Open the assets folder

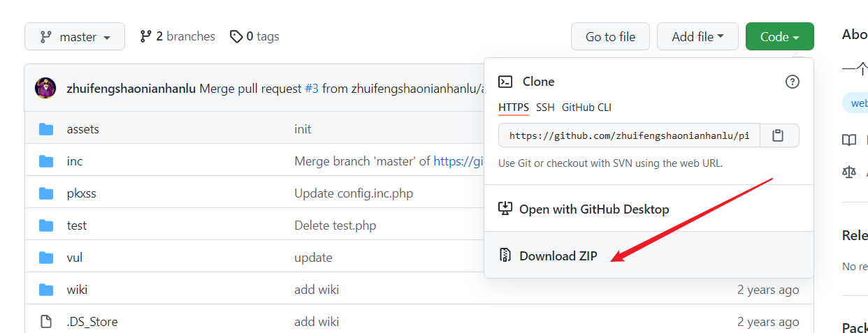(83, 129)
